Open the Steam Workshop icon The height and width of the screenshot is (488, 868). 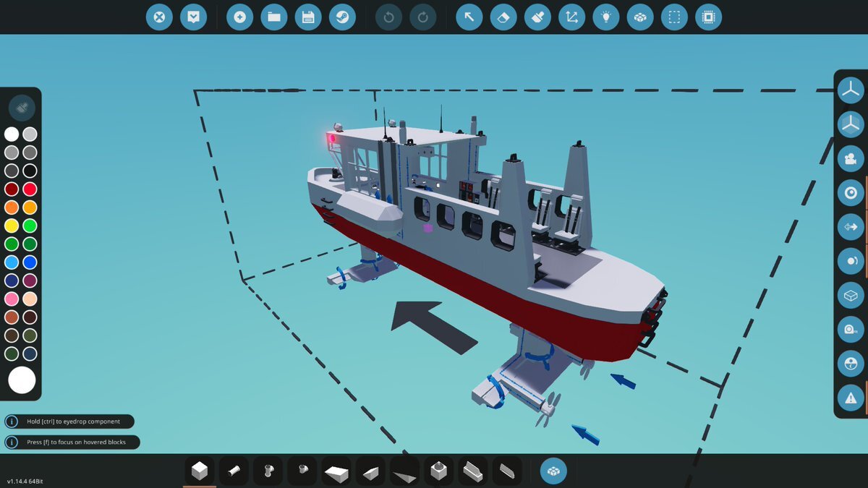click(x=342, y=17)
